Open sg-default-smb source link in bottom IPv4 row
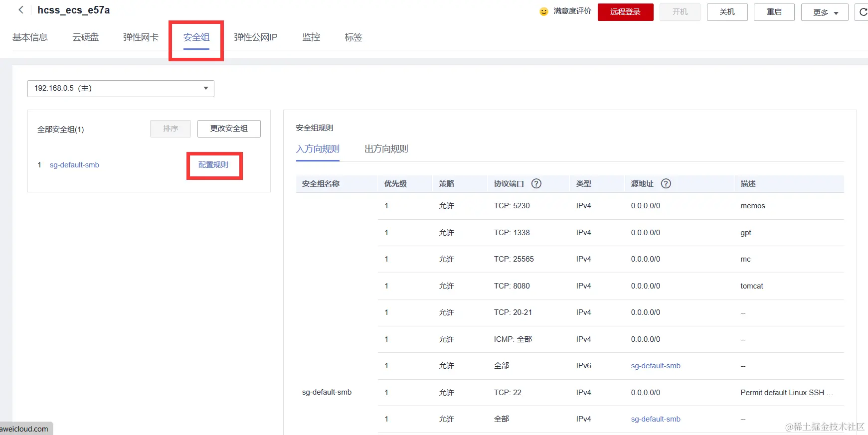 [656, 419]
